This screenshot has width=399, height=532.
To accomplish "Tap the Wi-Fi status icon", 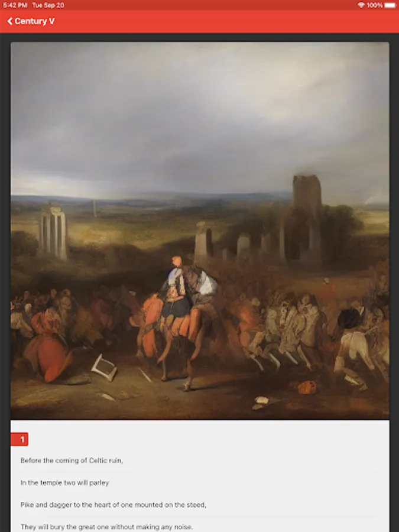I will tap(361, 5).
